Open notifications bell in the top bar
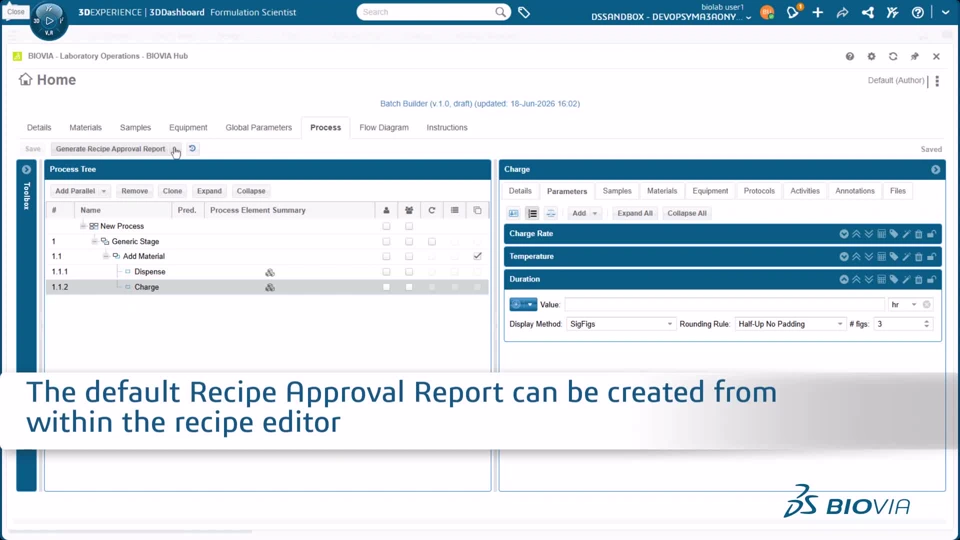 tap(793, 12)
